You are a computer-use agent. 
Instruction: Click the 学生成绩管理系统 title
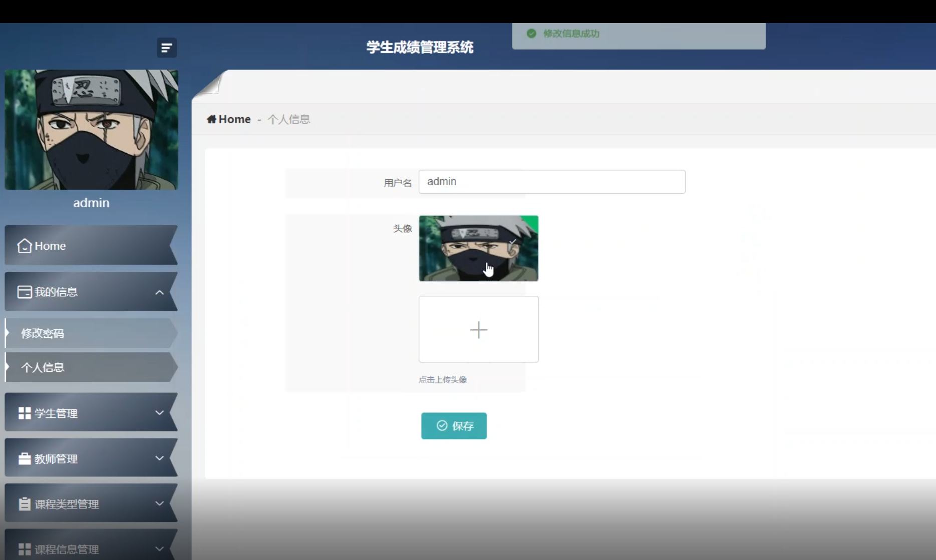tap(420, 48)
